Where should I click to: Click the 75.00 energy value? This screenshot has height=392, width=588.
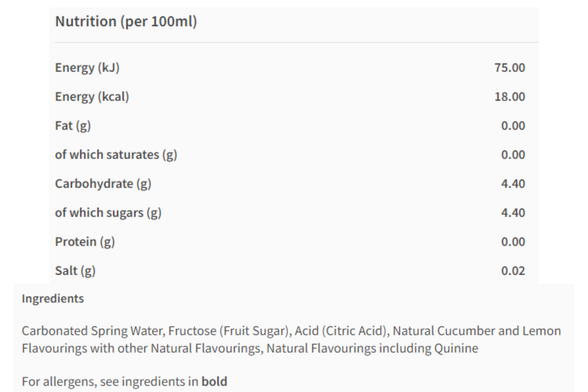pyautogui.click(x=509, y=68)
